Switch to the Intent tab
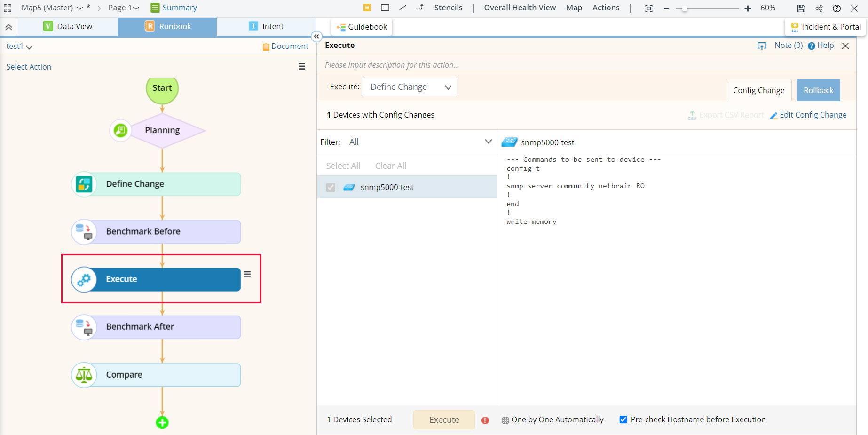 point(267,26)
